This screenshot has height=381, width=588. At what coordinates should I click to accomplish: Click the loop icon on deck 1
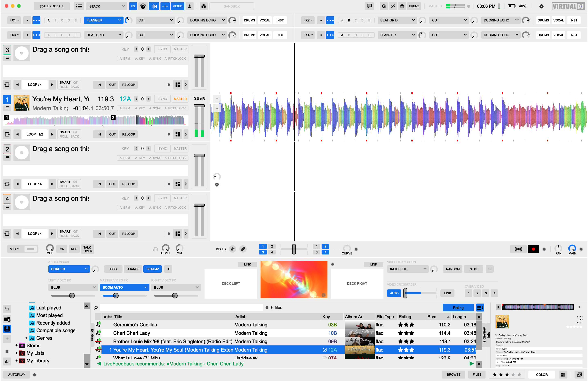click(x=7, y=134)
